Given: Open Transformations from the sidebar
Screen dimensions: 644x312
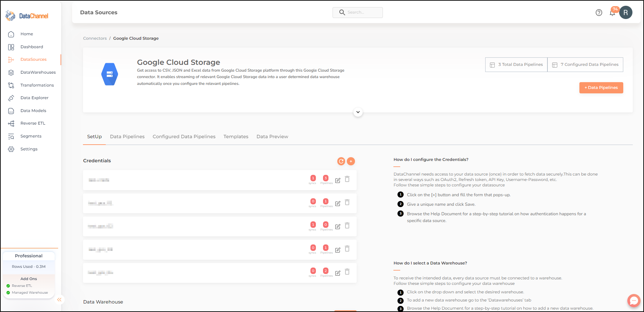Looking at the screenshot, I should tap(37, 85).
